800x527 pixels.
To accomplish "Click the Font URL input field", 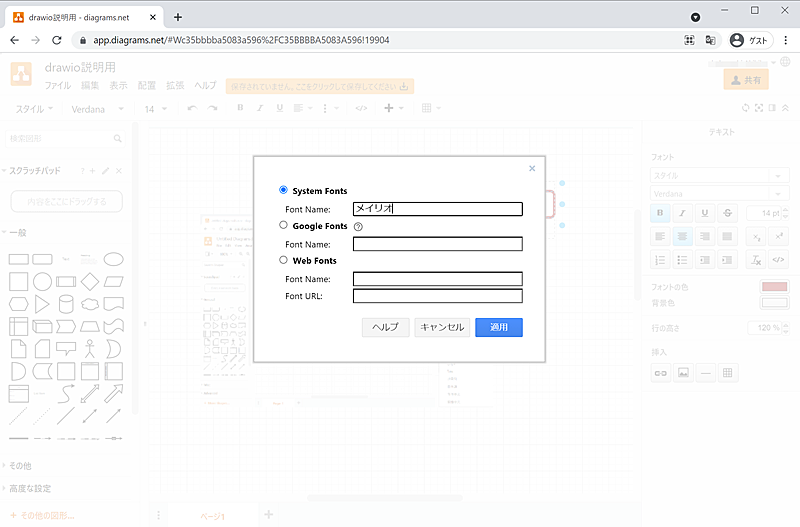I will pyautogui.click(x=437, y=296).
